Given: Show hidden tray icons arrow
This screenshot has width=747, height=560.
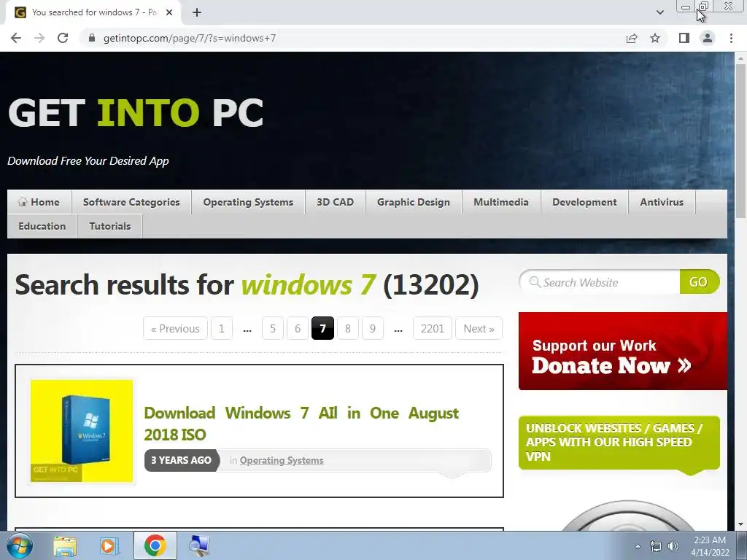Looking at the screenshot, I should pos(638,546).
